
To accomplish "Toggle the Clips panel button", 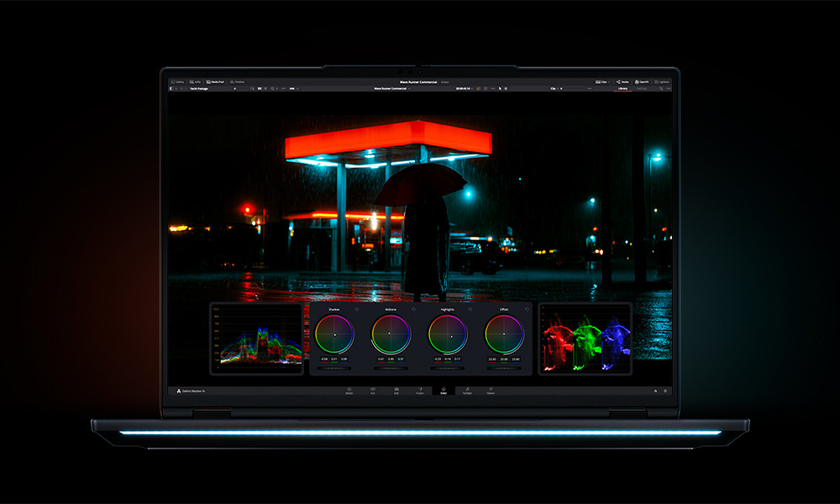I will pyautogui.click(x=602, y=82).
